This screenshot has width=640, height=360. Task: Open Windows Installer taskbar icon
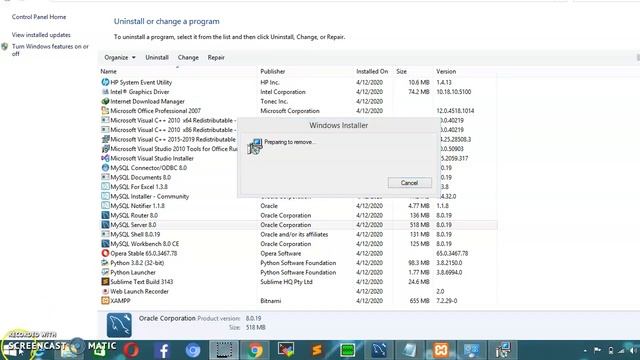pos(502,350)
